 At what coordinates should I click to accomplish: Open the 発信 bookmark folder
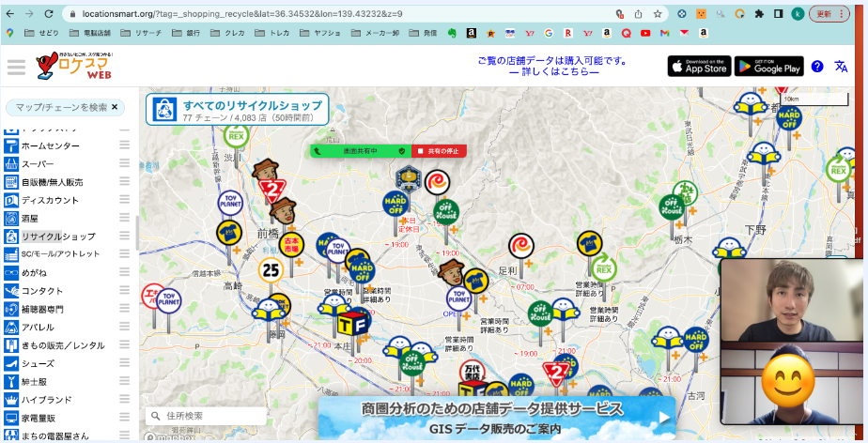tap(423, 33)
